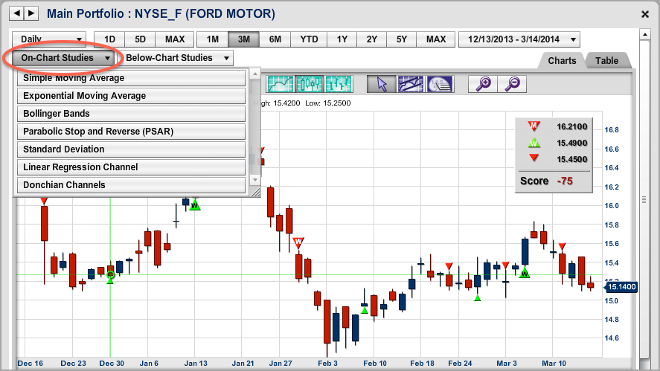660x371 pixels.
Task: Choose Simple Moving Average study
Action: click(x=131, y=78)
